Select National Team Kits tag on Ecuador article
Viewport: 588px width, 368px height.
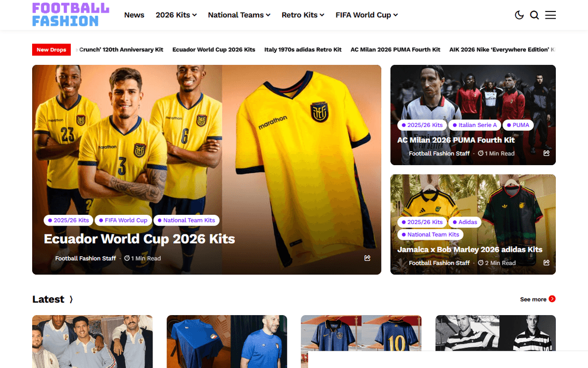click(186, 220)
